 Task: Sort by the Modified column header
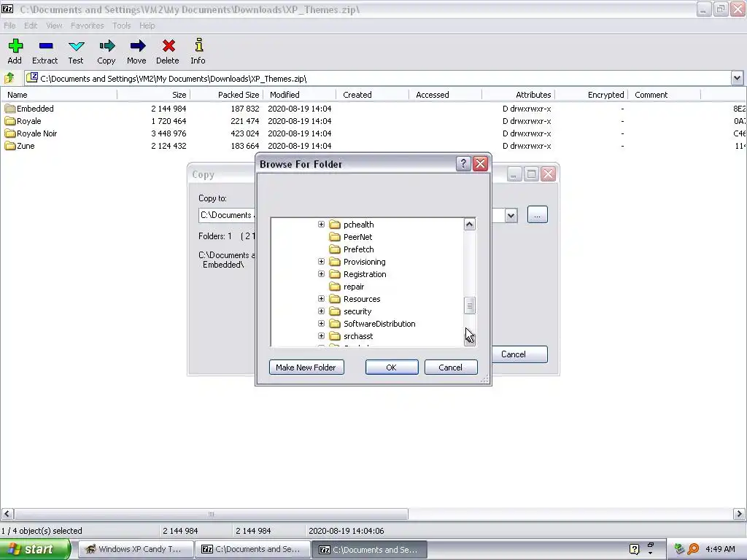click(x=300, y=95)
